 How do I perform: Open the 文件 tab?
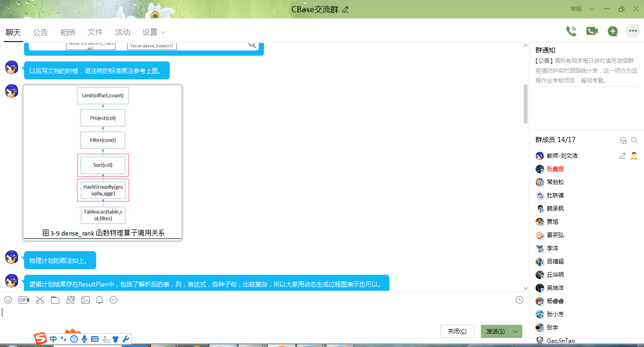coord(95,32)
